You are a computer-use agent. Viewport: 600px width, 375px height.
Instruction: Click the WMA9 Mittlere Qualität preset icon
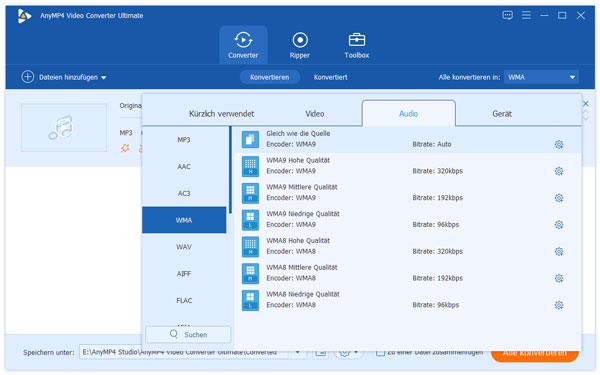250,193
